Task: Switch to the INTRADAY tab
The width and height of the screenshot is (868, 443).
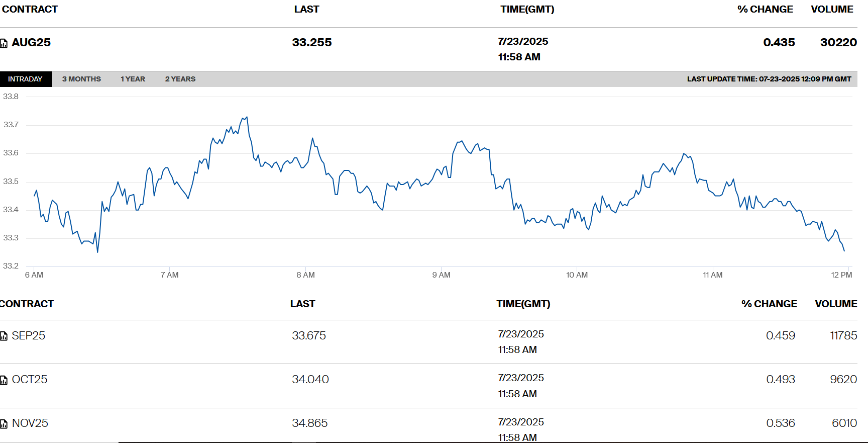Action: [25, 79]
